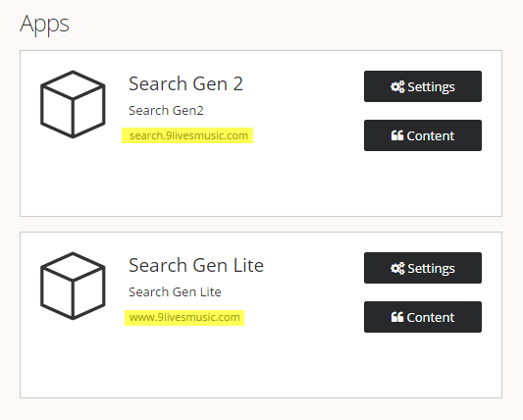Open Content for Search Gen Lite

423,317
